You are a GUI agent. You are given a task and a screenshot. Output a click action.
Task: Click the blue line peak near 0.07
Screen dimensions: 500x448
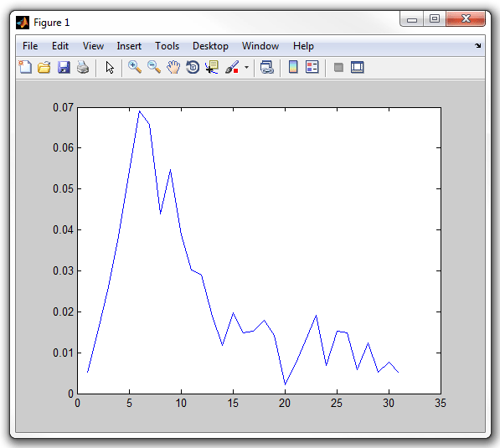point(139,111)
